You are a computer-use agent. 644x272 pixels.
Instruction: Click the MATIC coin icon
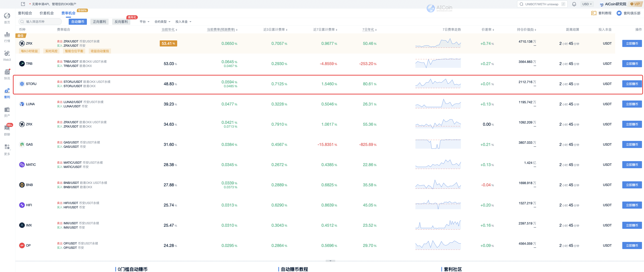coord(22,165)
